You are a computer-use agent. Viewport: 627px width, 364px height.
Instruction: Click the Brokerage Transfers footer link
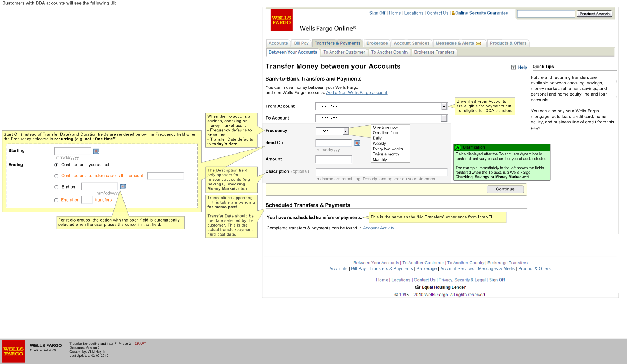tap(507, 263)
